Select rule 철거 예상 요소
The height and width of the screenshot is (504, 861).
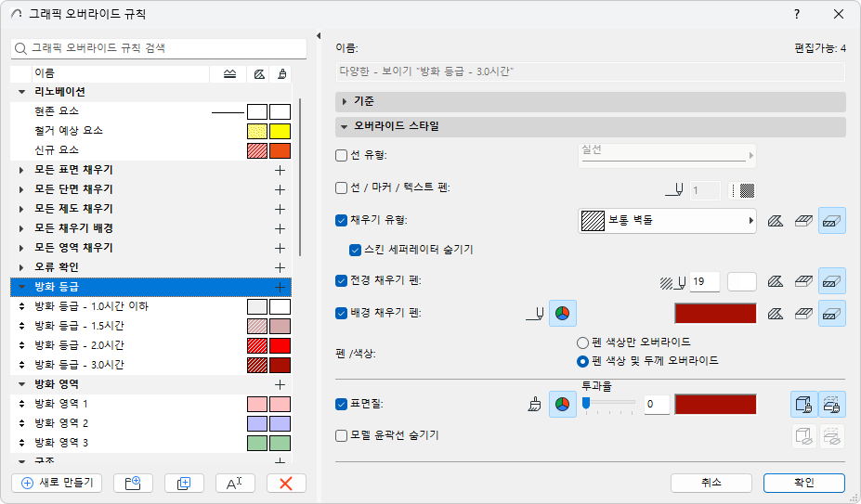click(150, 131)
